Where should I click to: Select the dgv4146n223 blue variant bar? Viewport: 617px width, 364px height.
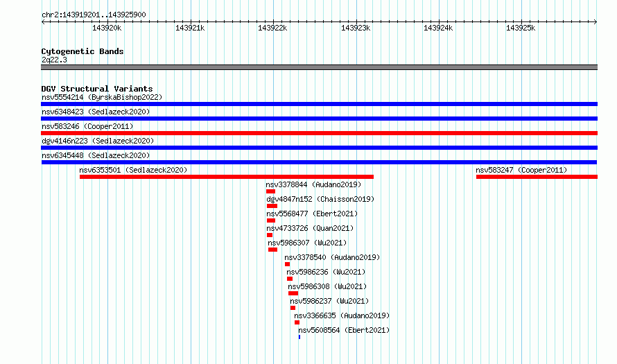[x=319, y=148]
